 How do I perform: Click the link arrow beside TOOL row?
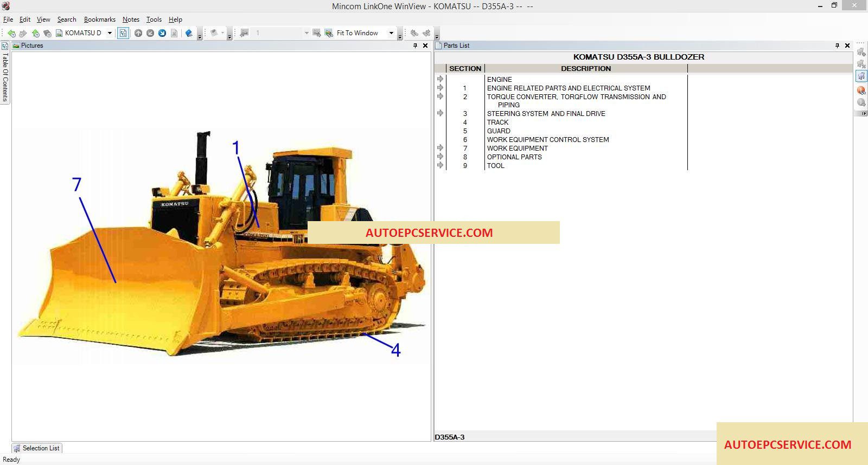point(440,165)
